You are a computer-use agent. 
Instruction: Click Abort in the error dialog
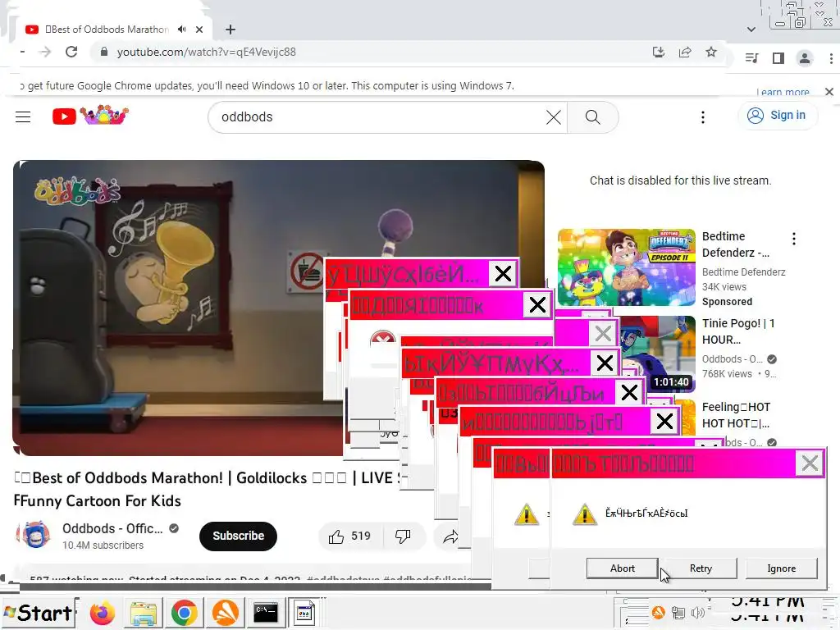[622, 568]
